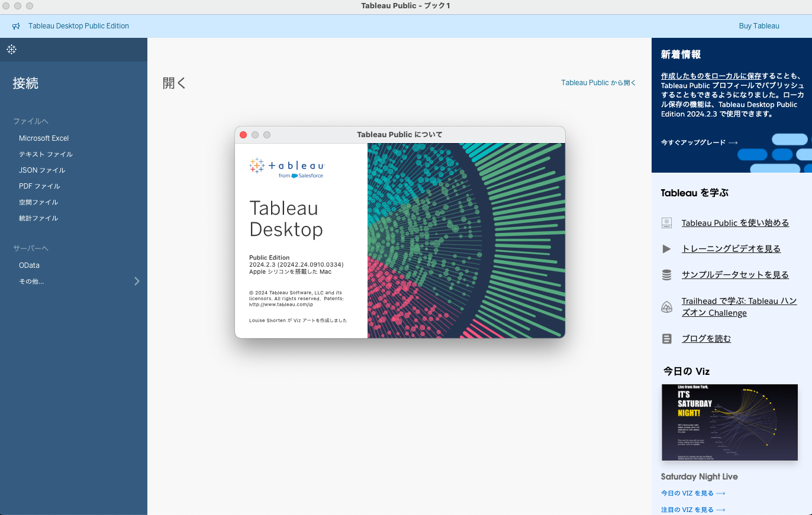Click the sample datasets database icon
Image resolution: width=812 pixels, height=515 pixels.
click(x=666, y=275)
